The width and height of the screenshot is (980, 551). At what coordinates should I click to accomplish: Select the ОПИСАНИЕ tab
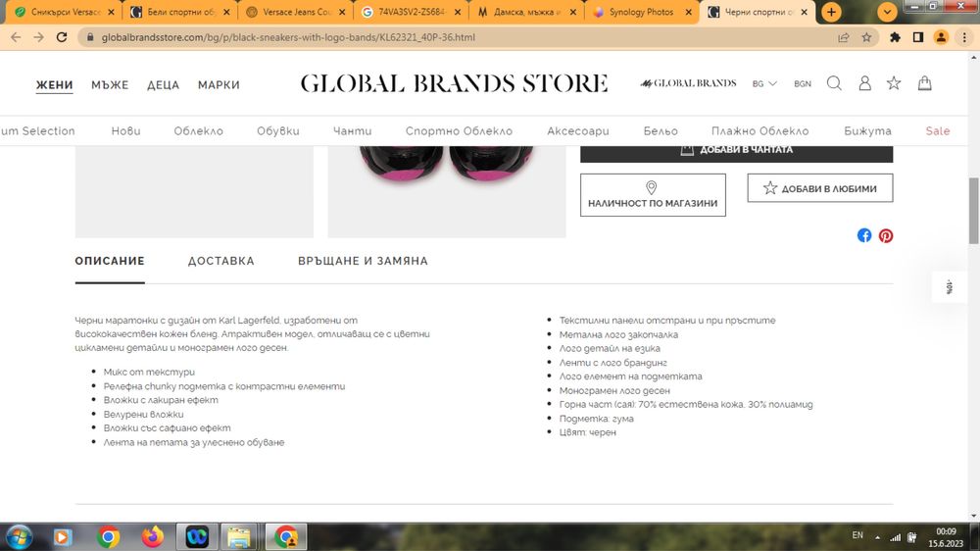point(110,261)
